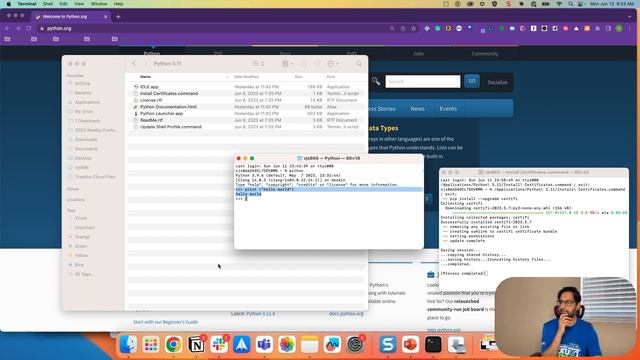Open Chrome's three-dot menu

point(630,29)
